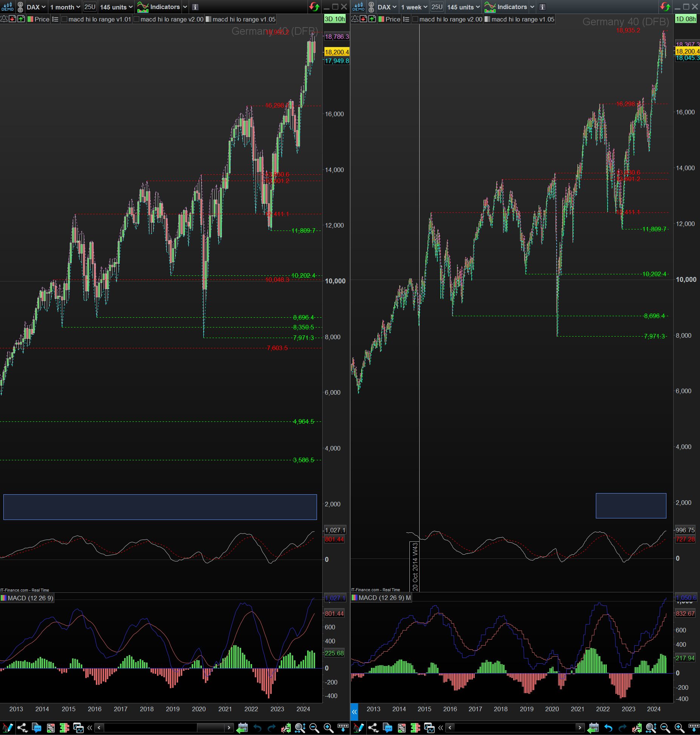Click blue expand tab left of right chart's time axis

coord(354,712)
